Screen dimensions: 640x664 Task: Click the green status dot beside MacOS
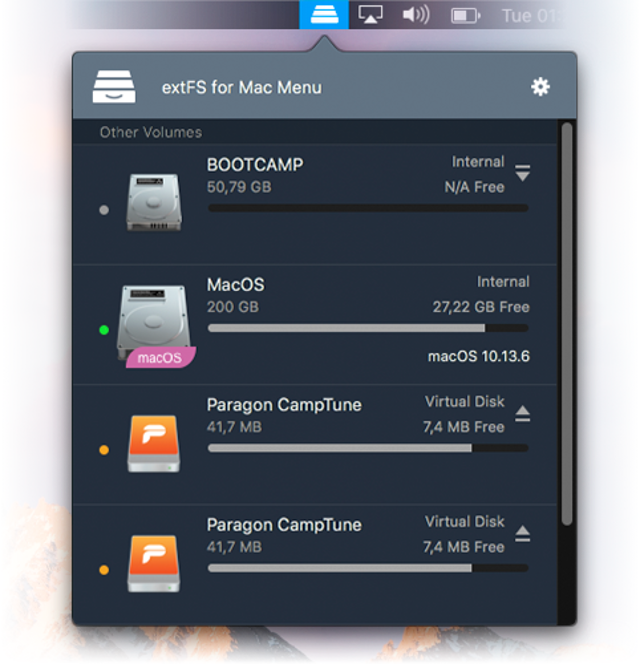[x=104, y=330]
